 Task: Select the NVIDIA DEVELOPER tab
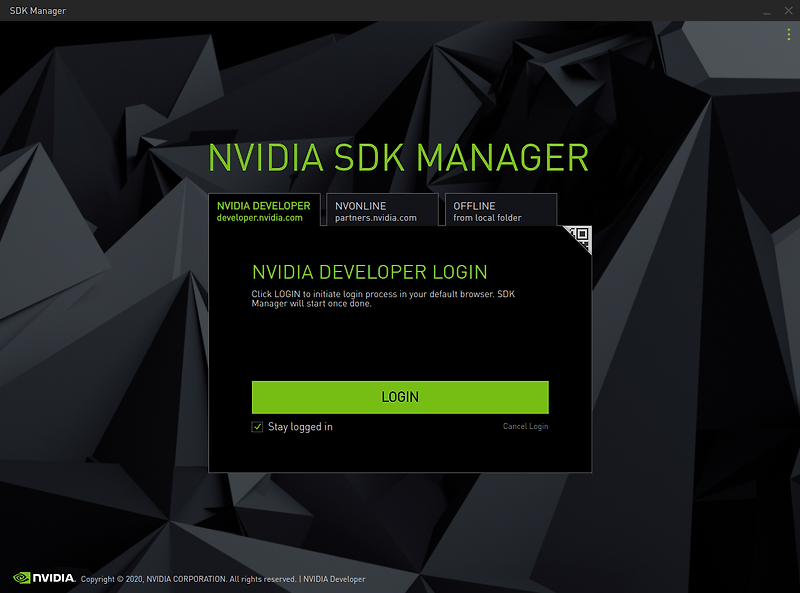[264, 209]
